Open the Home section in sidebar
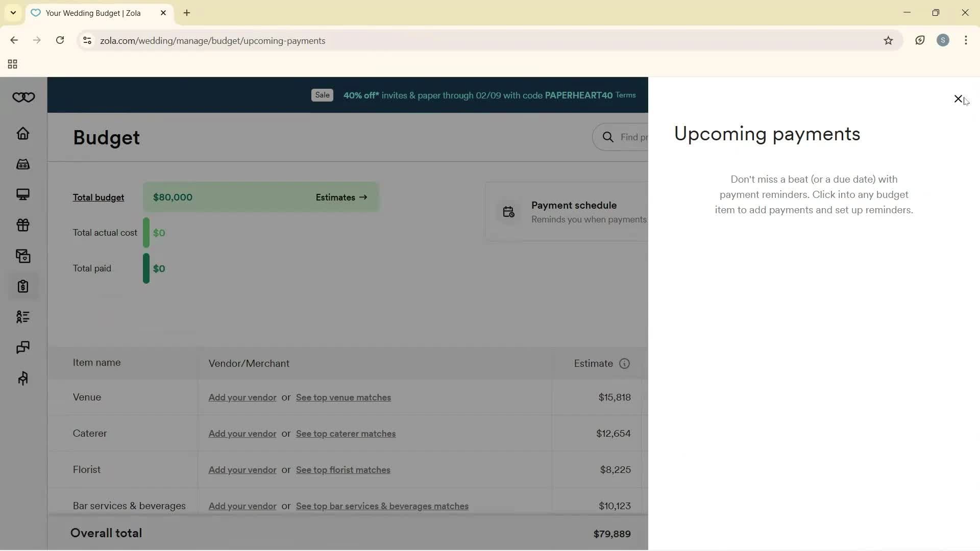This screenshot has width=980, height=551. (23, 134)
